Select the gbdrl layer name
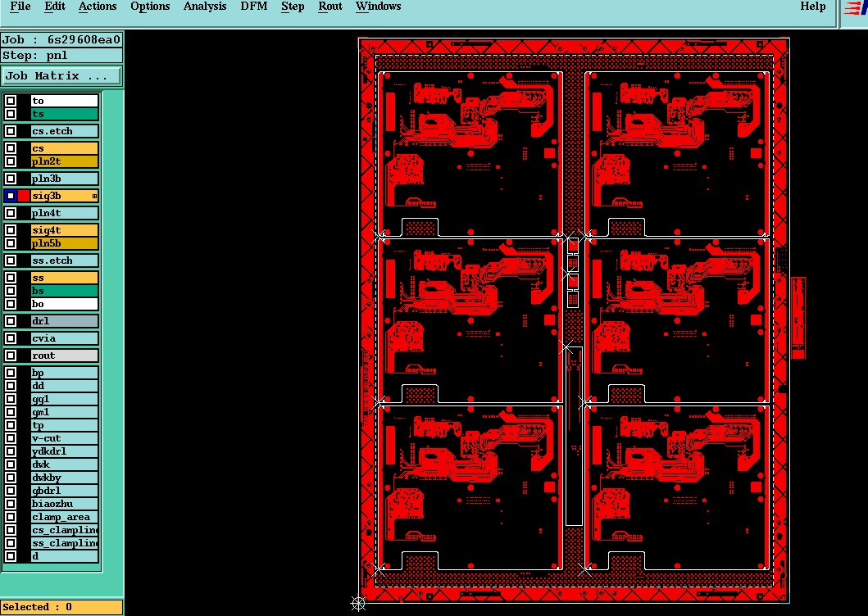Image resolution: width=868 pixels, height=616 pixels. 65,491
